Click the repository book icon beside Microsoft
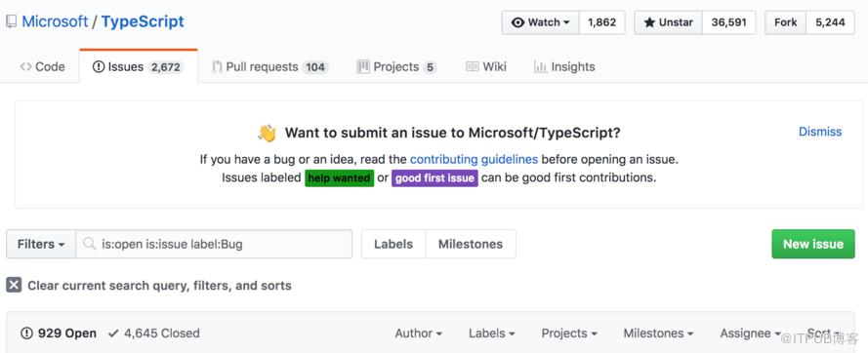 (x=11, y=22)
